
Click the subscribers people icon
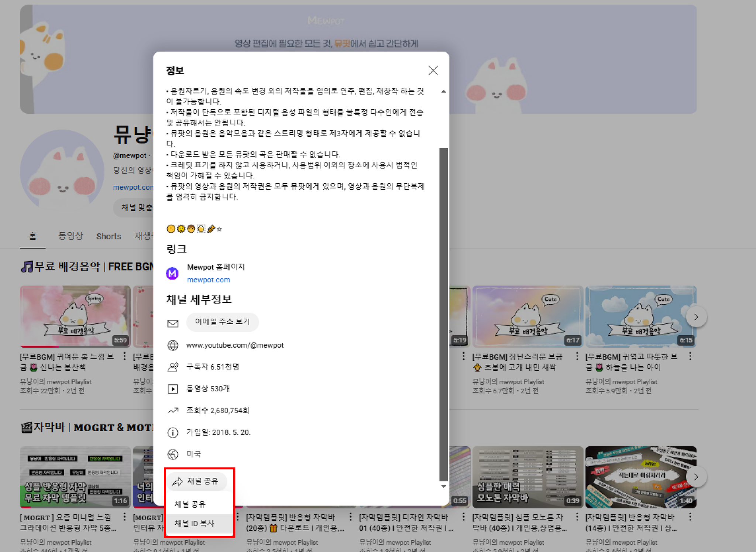point(173,367)
